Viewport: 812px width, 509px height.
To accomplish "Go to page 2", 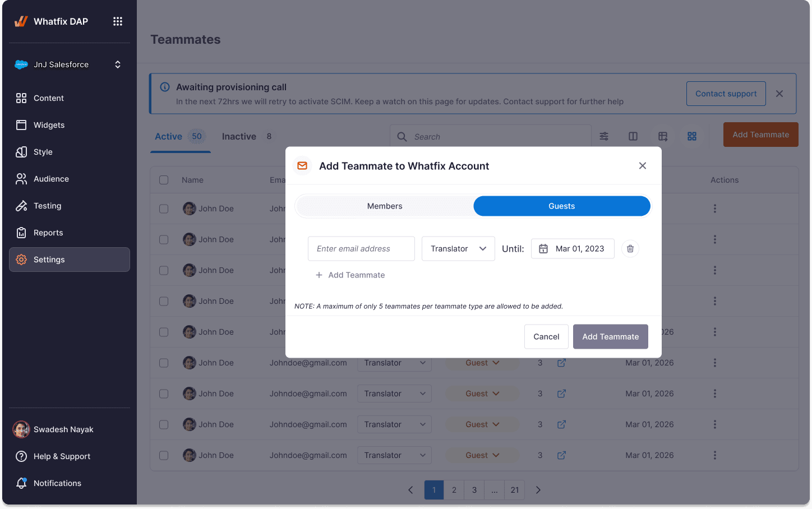I will click(x=454, y=490).
